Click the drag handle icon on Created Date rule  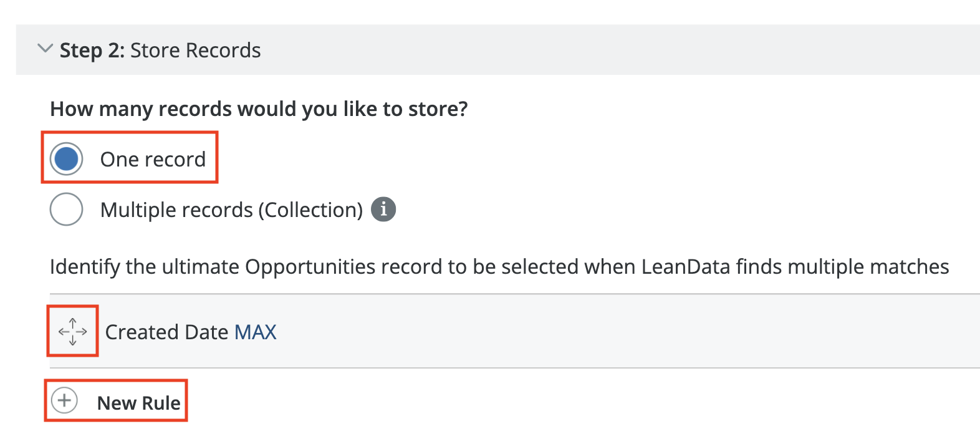[73, 331]
